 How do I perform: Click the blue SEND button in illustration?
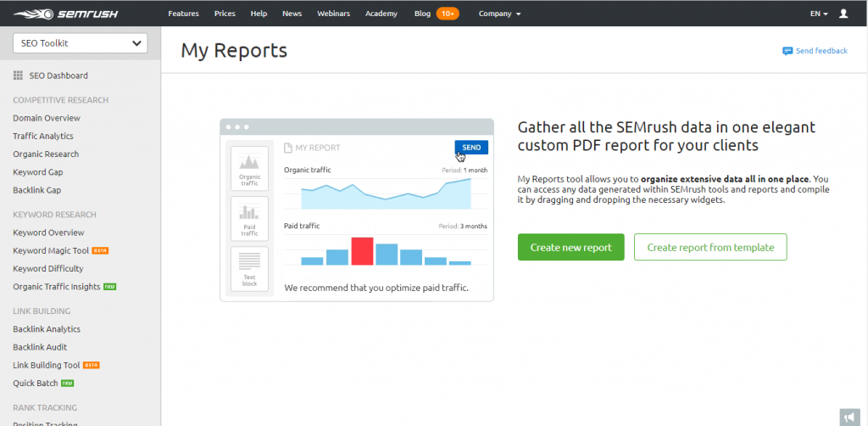pos(471,148)
